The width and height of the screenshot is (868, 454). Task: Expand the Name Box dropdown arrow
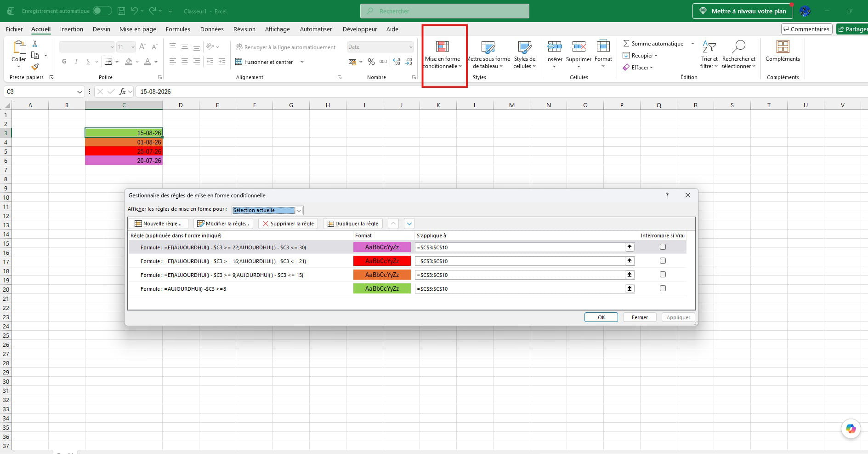coord(79,92)
